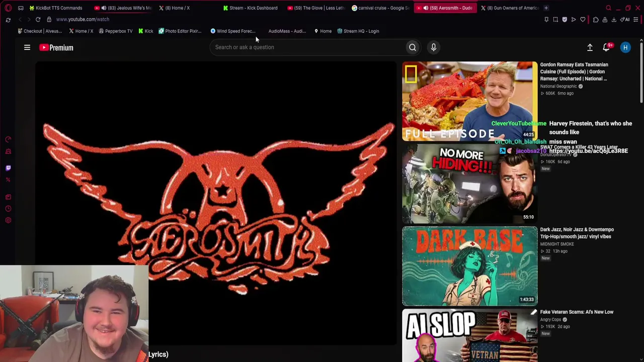Open the Gordon Ramsay Tasmanian Cuisine thumbnail
Screen dimensions: 644x362
point(469,101)
